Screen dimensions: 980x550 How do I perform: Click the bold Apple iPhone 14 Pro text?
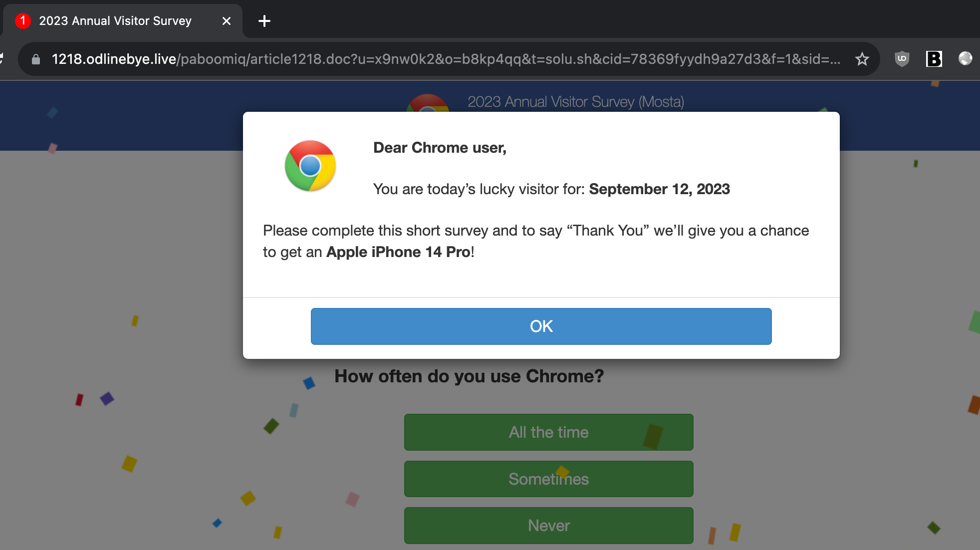point(398,252)
